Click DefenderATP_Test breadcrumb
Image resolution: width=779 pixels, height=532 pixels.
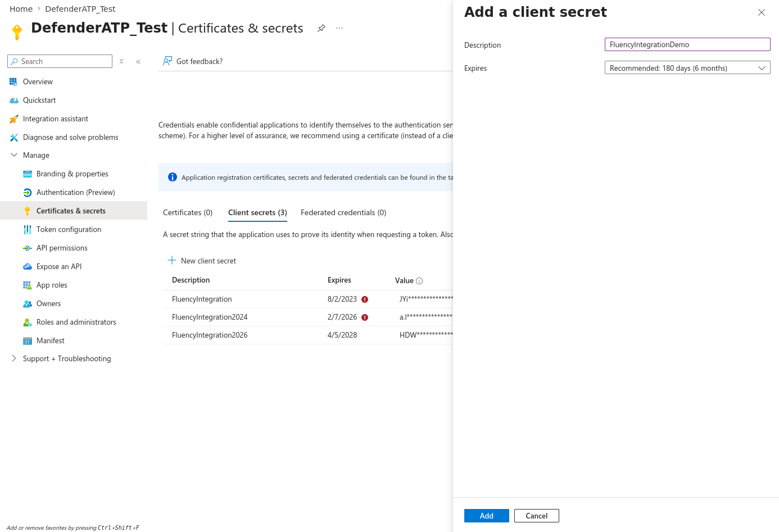80,9
